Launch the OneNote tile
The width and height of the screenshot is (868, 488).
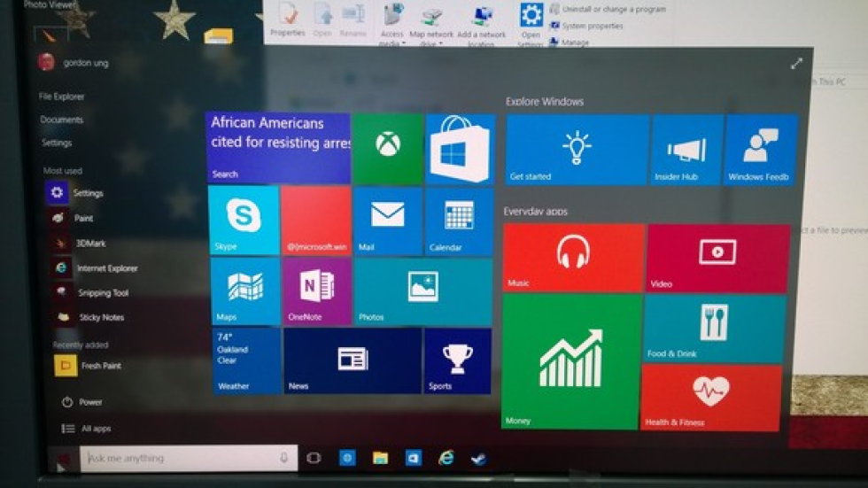(317, 291)
